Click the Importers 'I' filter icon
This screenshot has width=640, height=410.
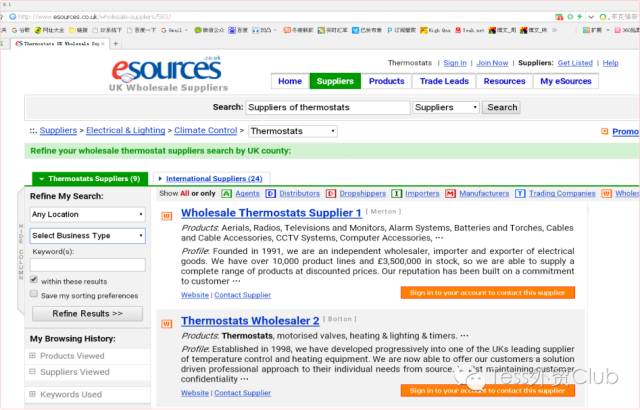coord(396,193)
